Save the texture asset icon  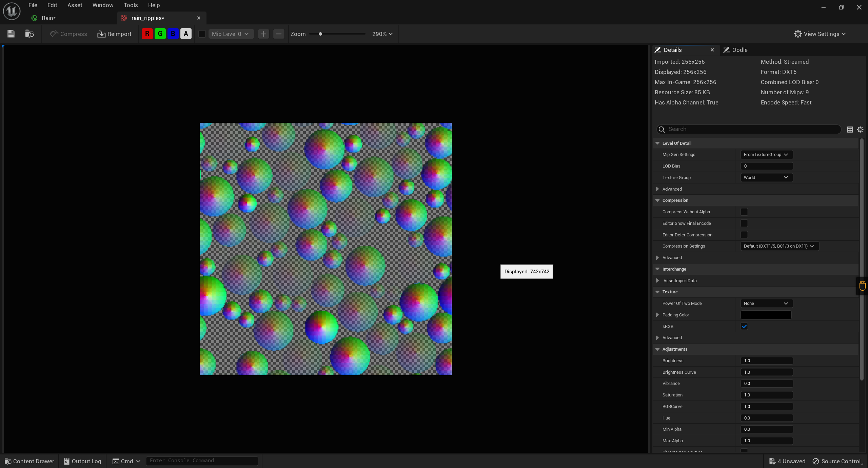point(11,34)
